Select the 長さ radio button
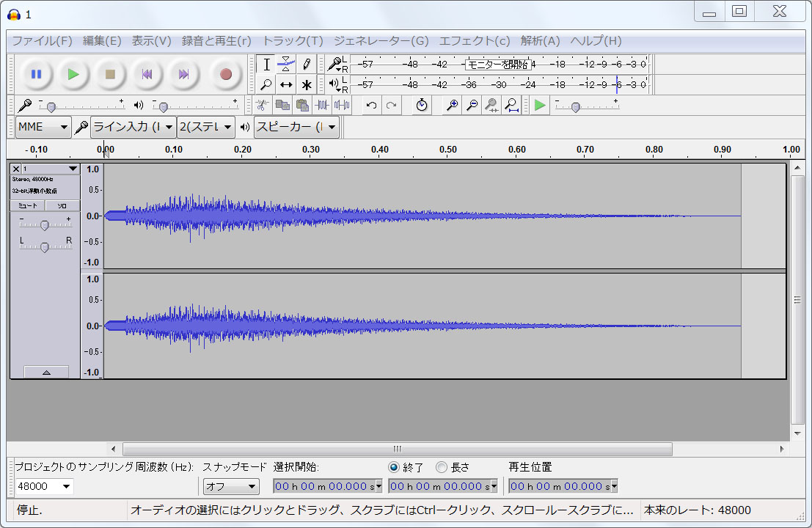 click(442, 467)
